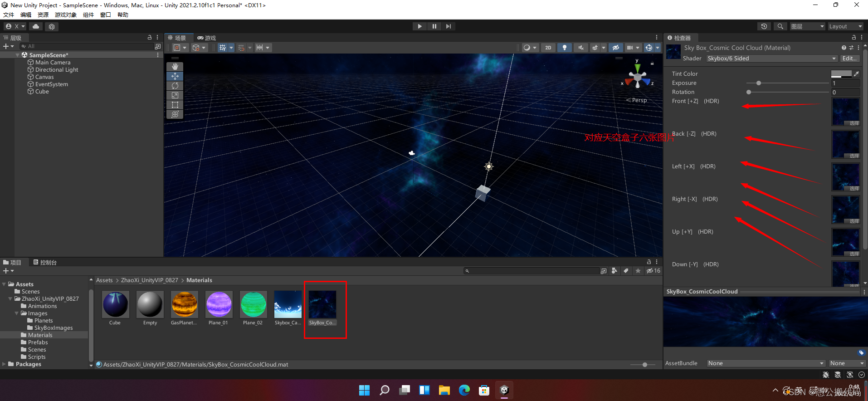Click the project search field
The height and width of the screenshot is (401, 868).
pyautogui.click(x=532, y=271)
